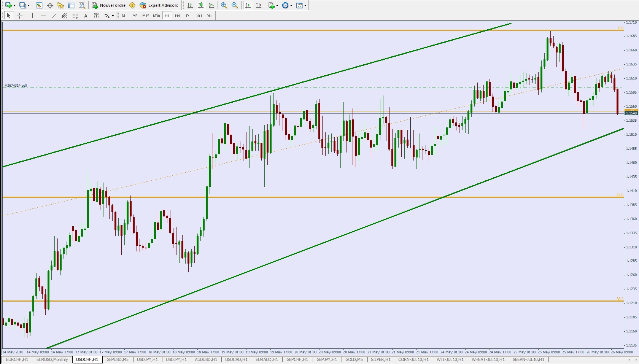Open the Profiles icon
The width and height of the screenshot is (639, 364).
(x=22, y=5)
